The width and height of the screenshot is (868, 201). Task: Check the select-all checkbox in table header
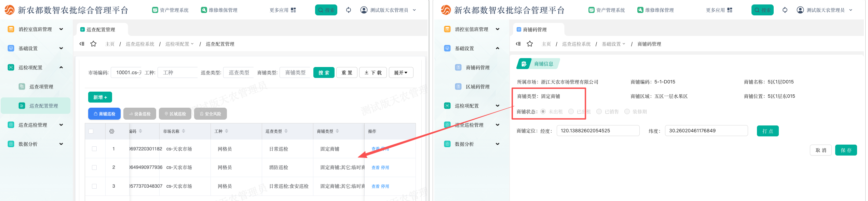(91, 131)
